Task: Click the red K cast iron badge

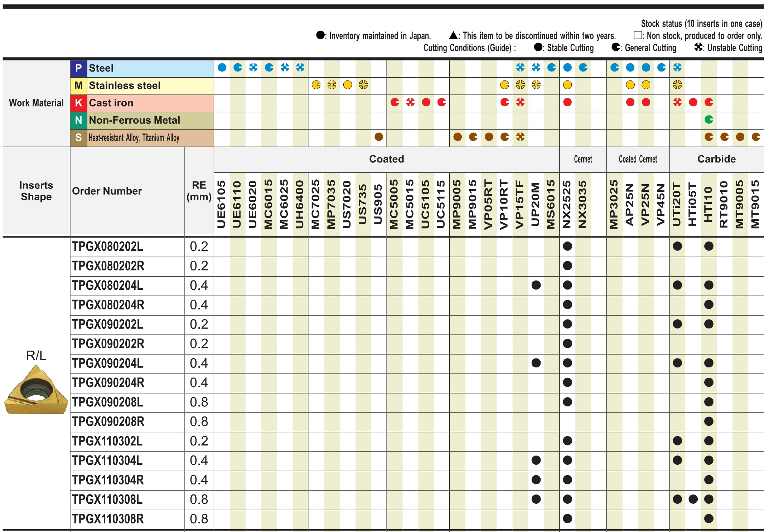Action: [x=78, y=103]
